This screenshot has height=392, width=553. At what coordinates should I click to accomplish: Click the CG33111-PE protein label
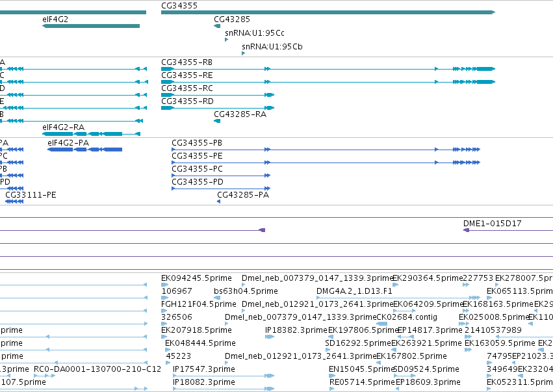[x=31, y=195]
